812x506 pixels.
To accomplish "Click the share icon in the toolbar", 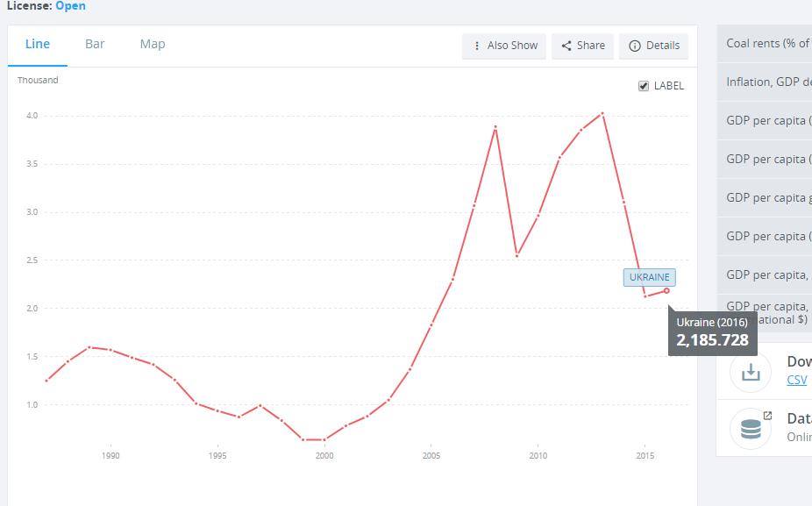I will tap(566, 46).
